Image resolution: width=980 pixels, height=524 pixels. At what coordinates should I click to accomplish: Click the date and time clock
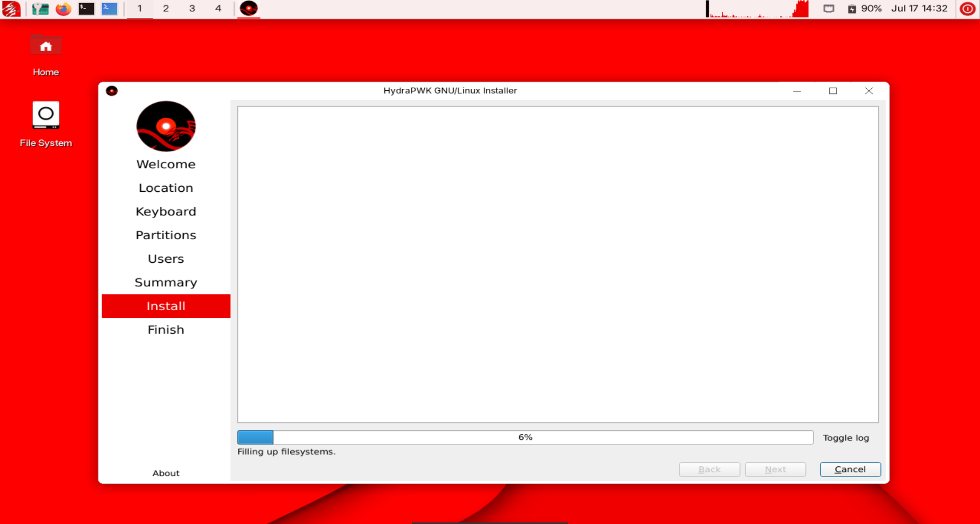pyautogui.click(x=919, y=9)
